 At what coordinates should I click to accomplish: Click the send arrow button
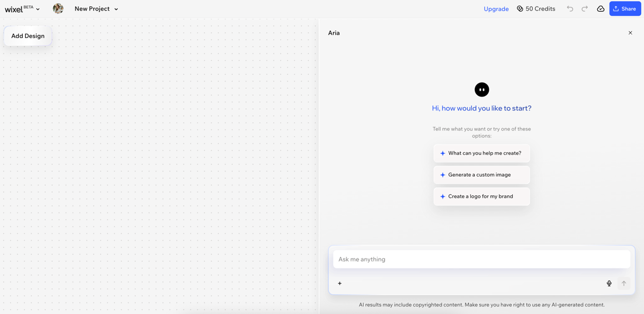(624, 283)
